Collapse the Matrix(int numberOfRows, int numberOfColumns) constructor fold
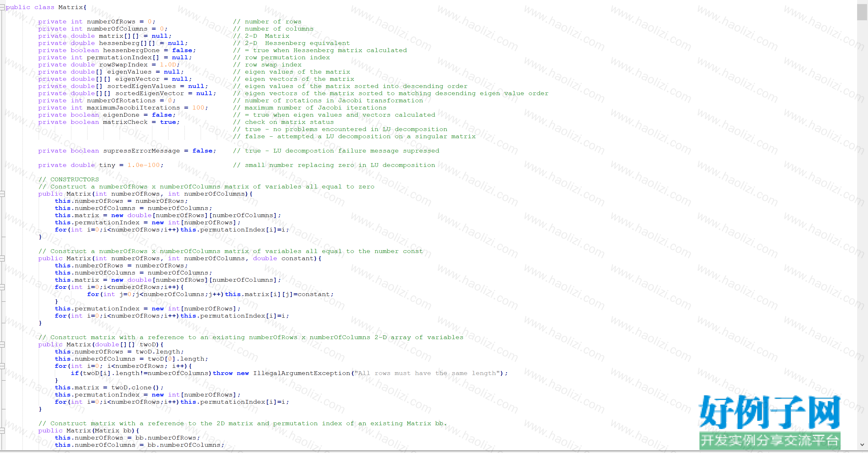 point(2,194)
